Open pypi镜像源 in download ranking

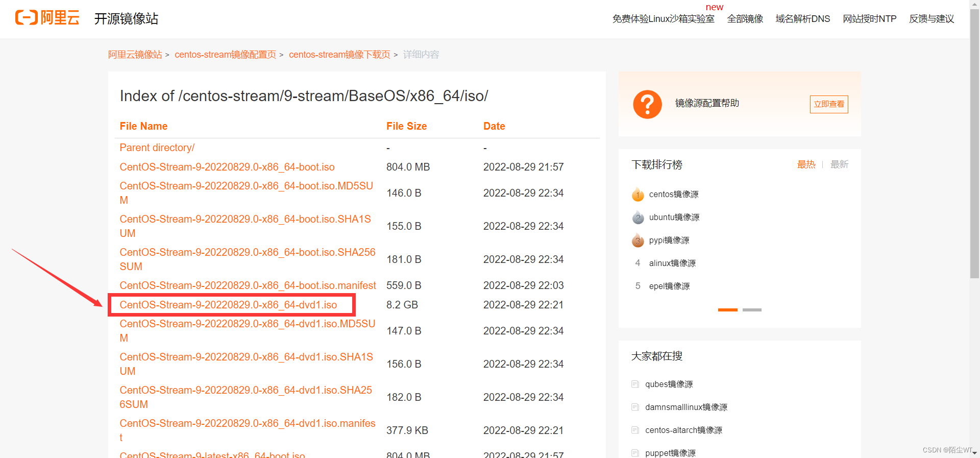pyautogui.click(x=669, y=240)
